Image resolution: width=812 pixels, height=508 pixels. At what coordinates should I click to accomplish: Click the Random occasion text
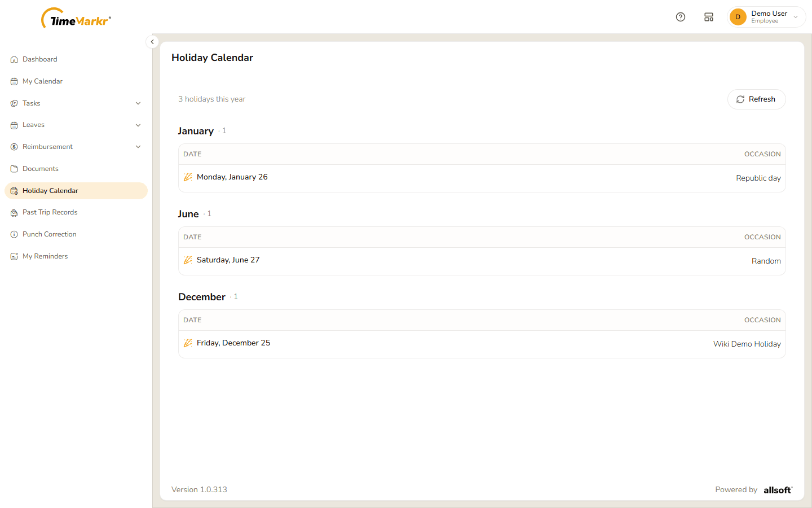766,261
